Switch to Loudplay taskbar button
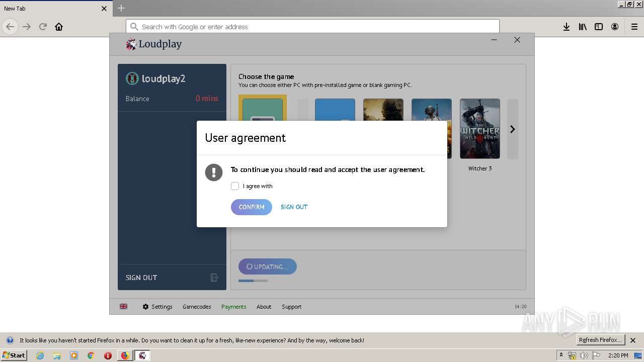Image resolution: width=644 pixels, height=362 pixels. coord(142,355)
